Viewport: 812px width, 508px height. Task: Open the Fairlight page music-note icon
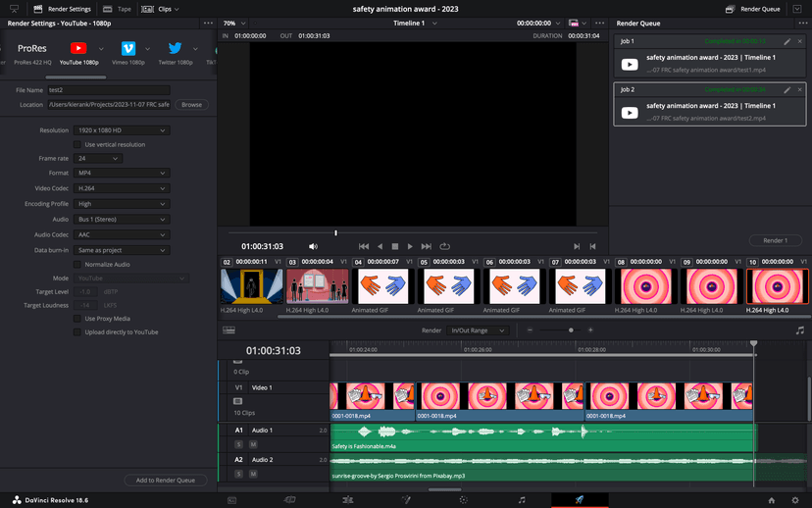click(x=521, y=499)
